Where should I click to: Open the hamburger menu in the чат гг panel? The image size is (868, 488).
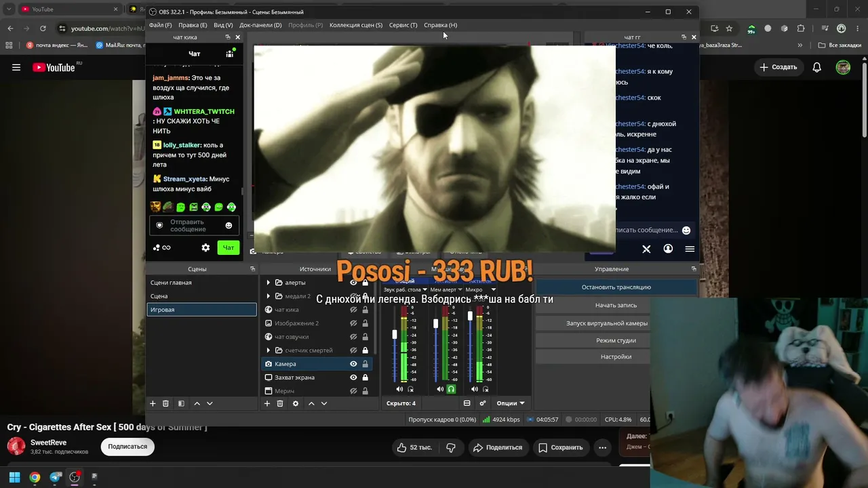point(690,249)
